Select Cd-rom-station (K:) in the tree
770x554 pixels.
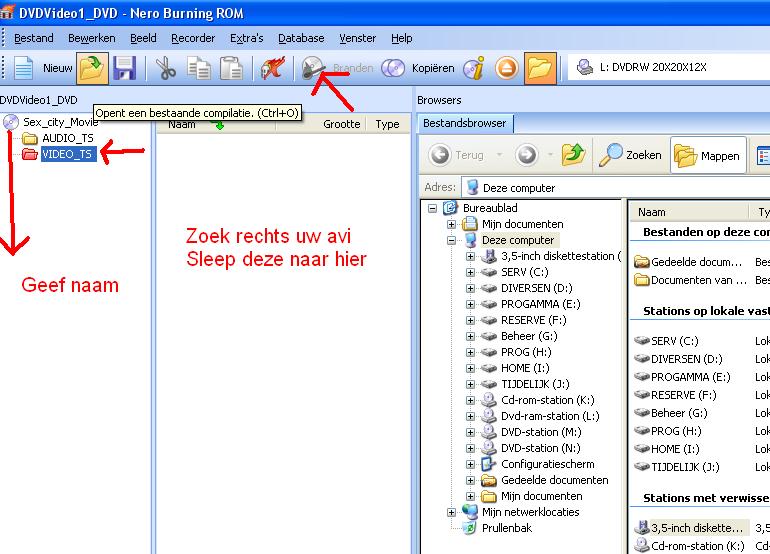pyautogui.click(x=548, y=400)
